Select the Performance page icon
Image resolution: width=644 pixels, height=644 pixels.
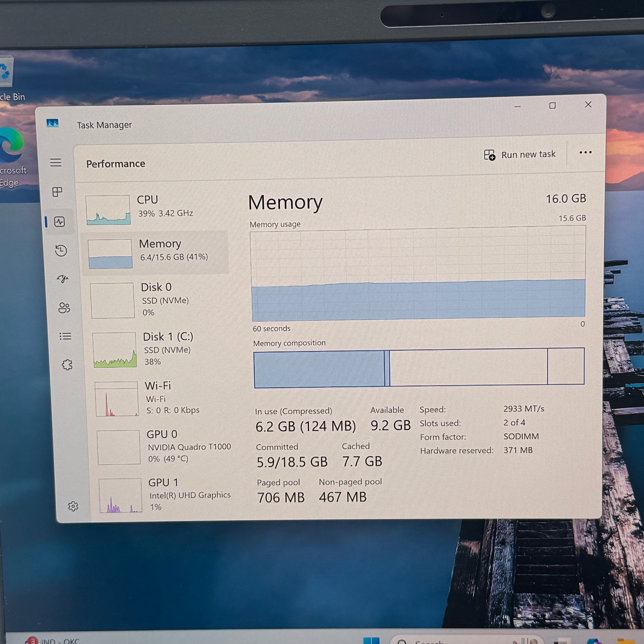(x=60, y=222)
